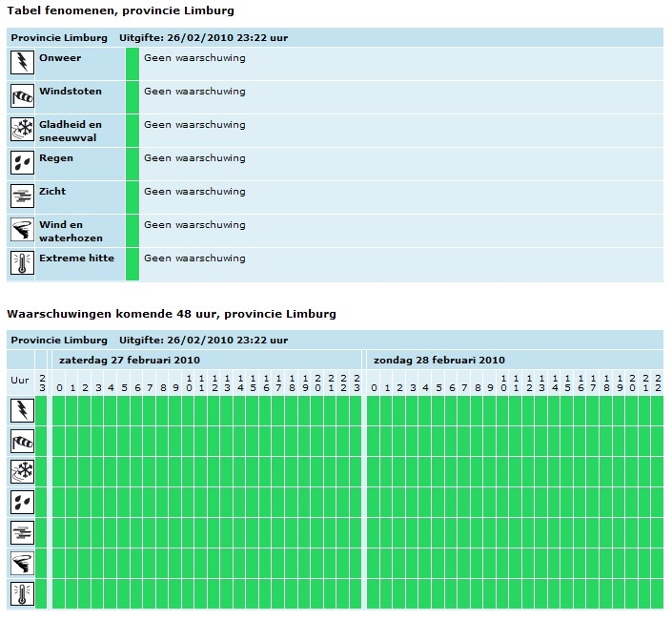The image size is (672, 620).
Task: Select the Gladheid en sneeuwval snowflake icon
Action: click(22, 130)
